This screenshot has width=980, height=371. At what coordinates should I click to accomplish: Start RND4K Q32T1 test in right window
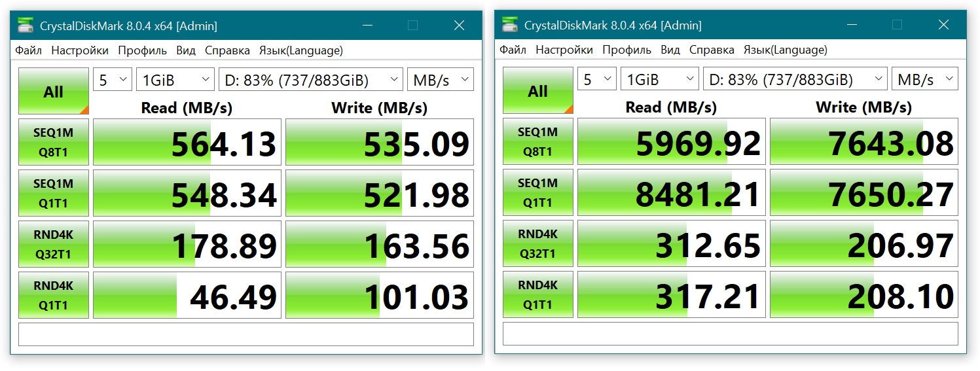538,243
